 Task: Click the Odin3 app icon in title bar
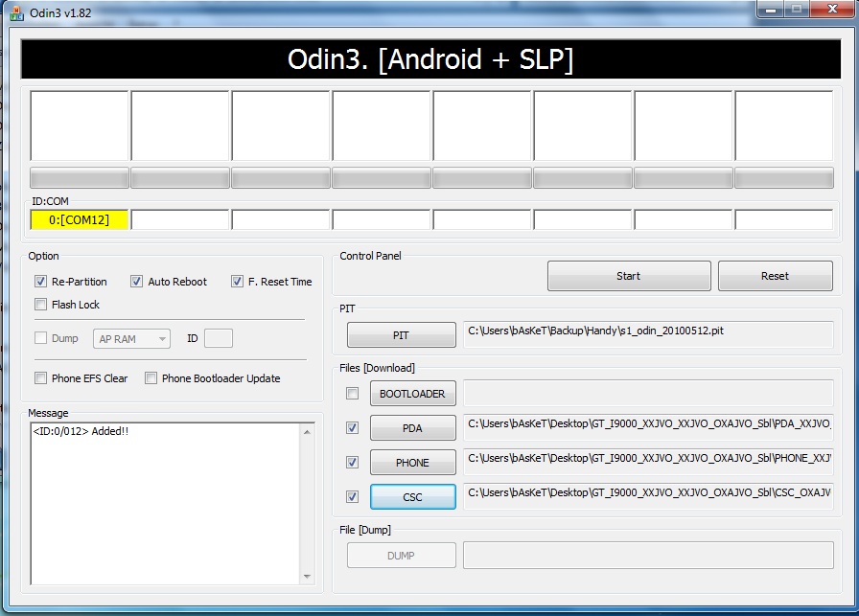(16, 12)
